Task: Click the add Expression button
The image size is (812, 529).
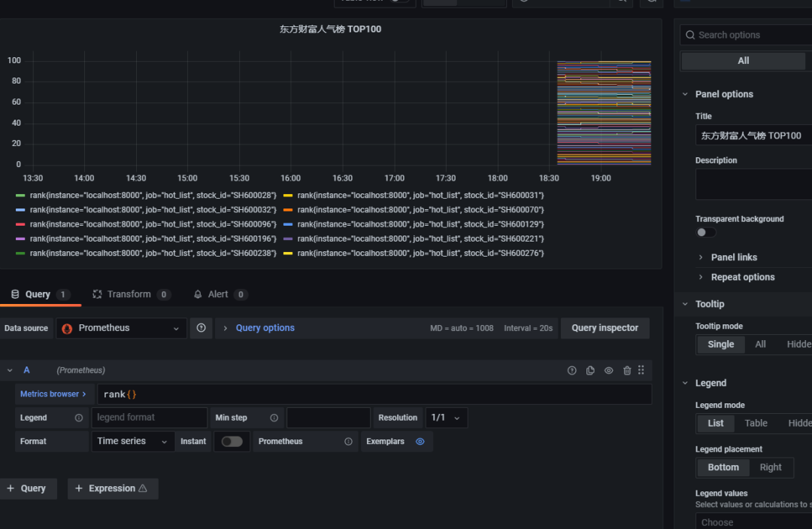Action: pos(113,488)
